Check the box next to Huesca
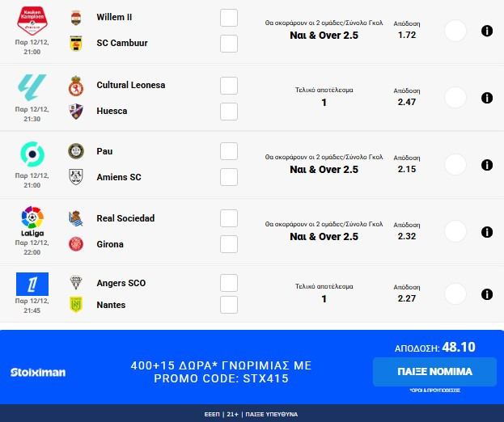 [x=229, y=111]
